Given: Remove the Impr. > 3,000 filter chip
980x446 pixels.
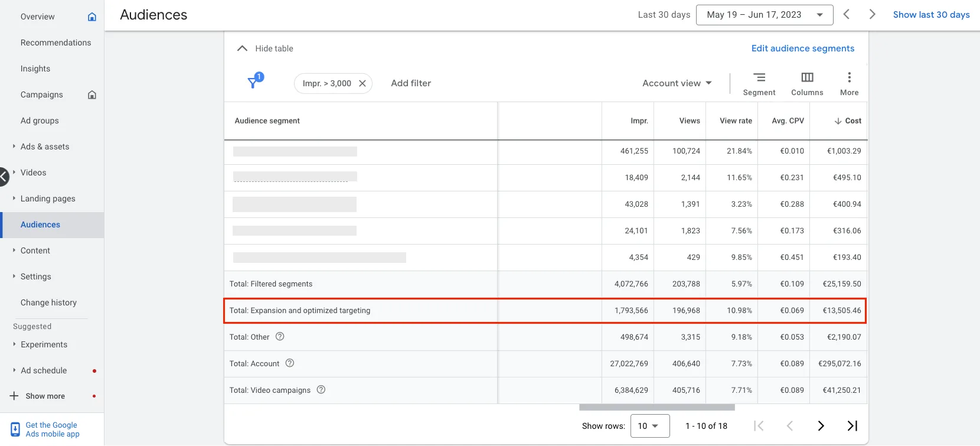Looking at the screenshot, I should (x=362, y=83).
